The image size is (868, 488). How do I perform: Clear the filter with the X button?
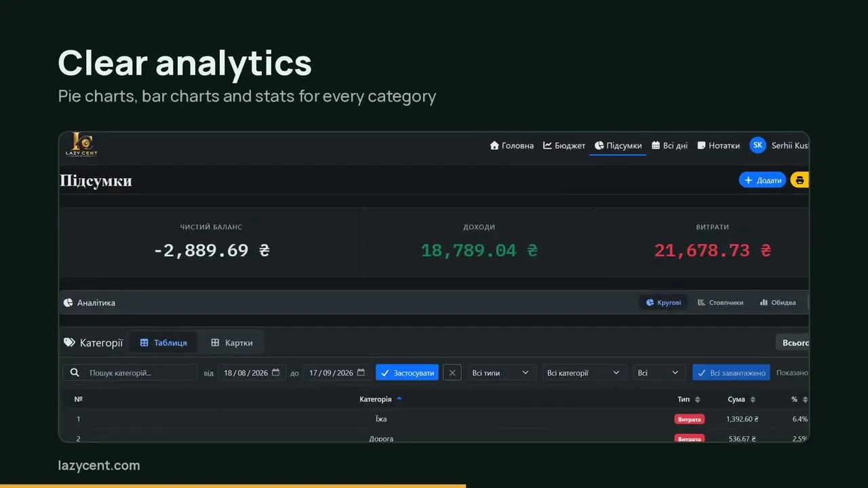point(452,373)
